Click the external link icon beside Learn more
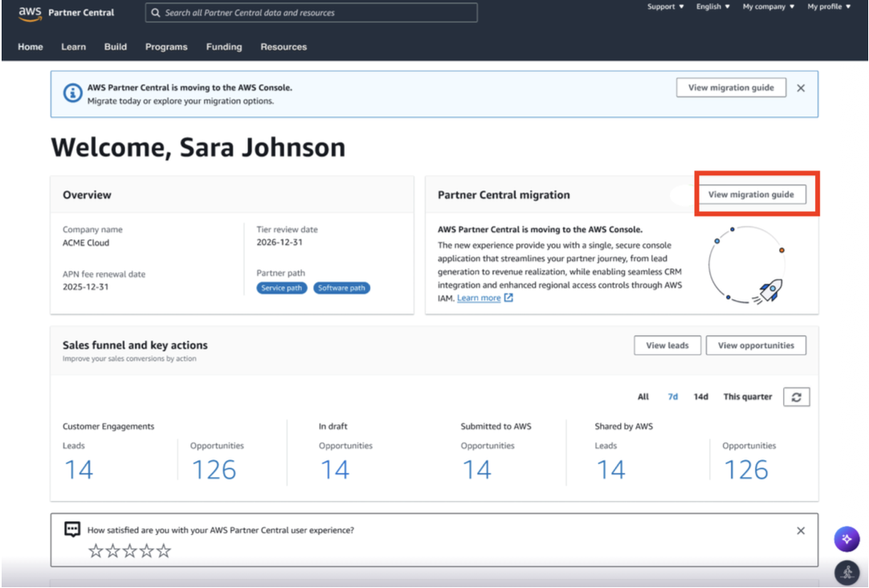869x588 pixels. [508, 297]
